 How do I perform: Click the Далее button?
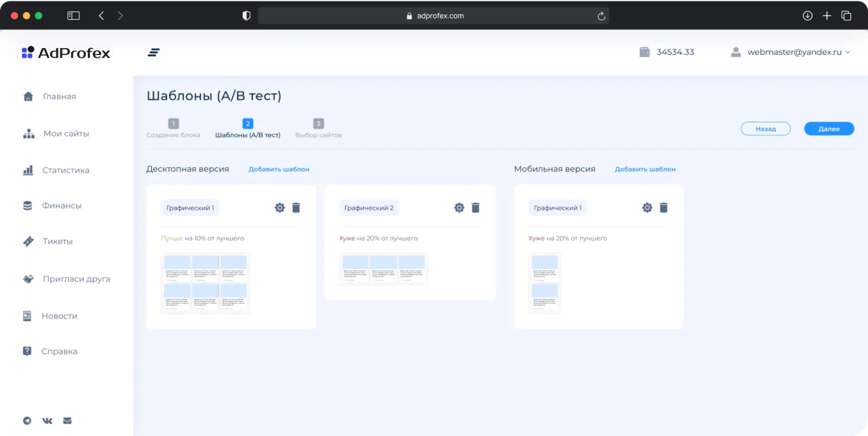[829, 129]
